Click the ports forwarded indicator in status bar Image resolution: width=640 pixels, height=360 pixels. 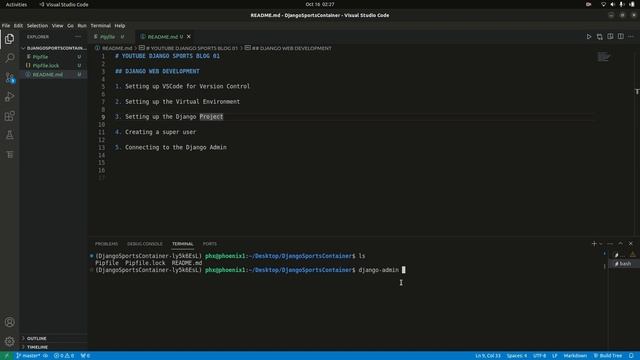[85, 356]
